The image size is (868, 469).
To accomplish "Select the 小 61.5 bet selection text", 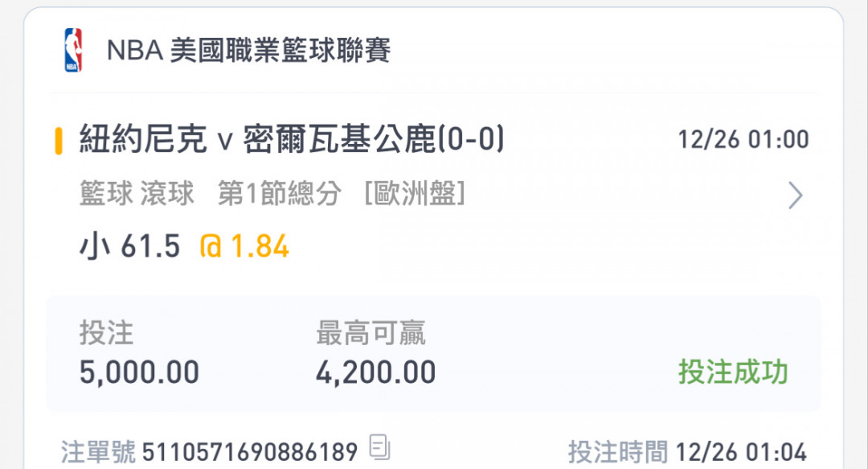I will click(130, 245).
